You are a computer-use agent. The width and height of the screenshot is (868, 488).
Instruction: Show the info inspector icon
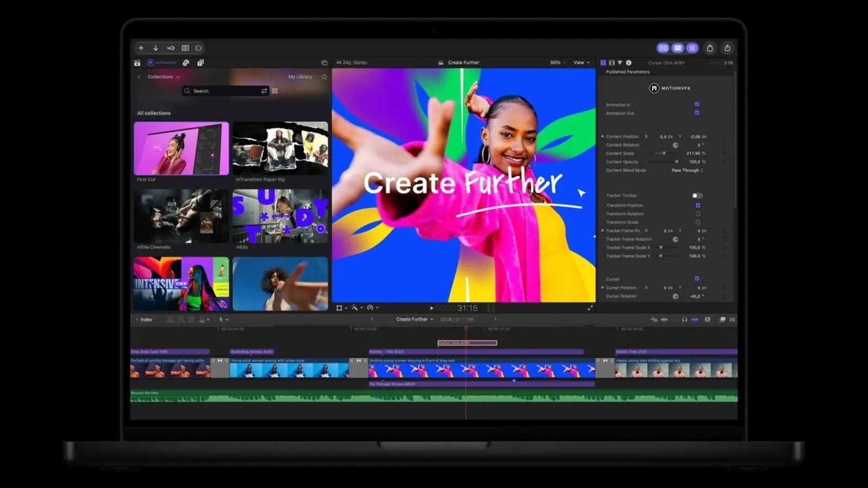(629, 63)
